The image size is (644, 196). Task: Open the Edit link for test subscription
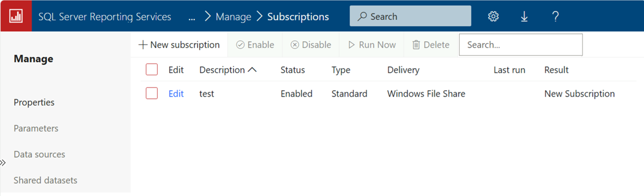point(176,93)
